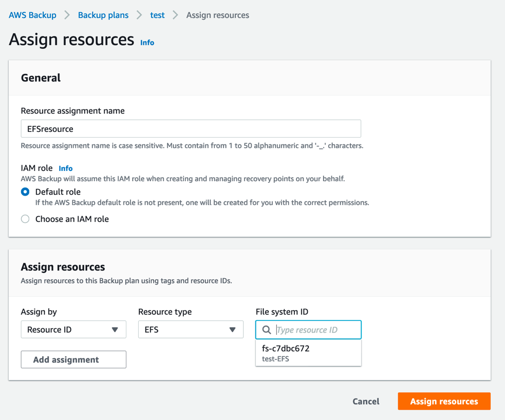Click the Add assignment button

click(73, 359)
